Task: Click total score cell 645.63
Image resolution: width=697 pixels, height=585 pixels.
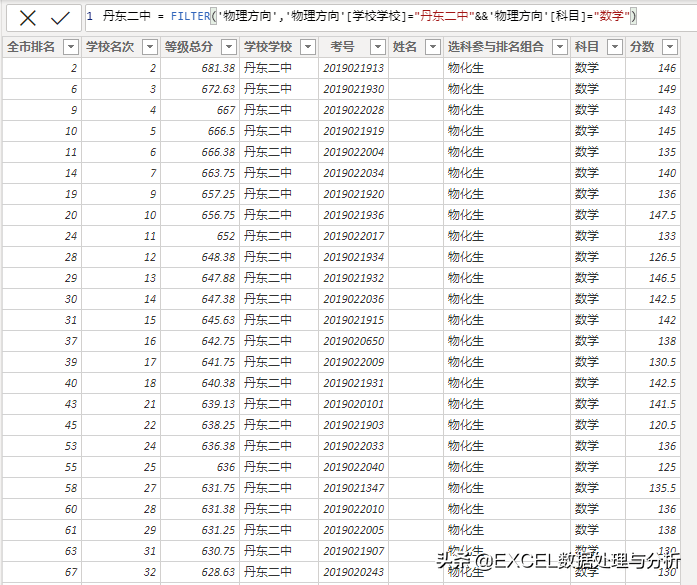Action: tap(200, 320)
